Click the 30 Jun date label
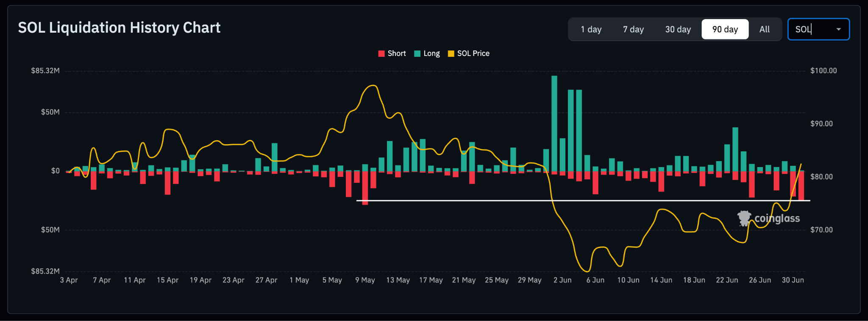Screen dimensions: 868x321 coord(793,280)
